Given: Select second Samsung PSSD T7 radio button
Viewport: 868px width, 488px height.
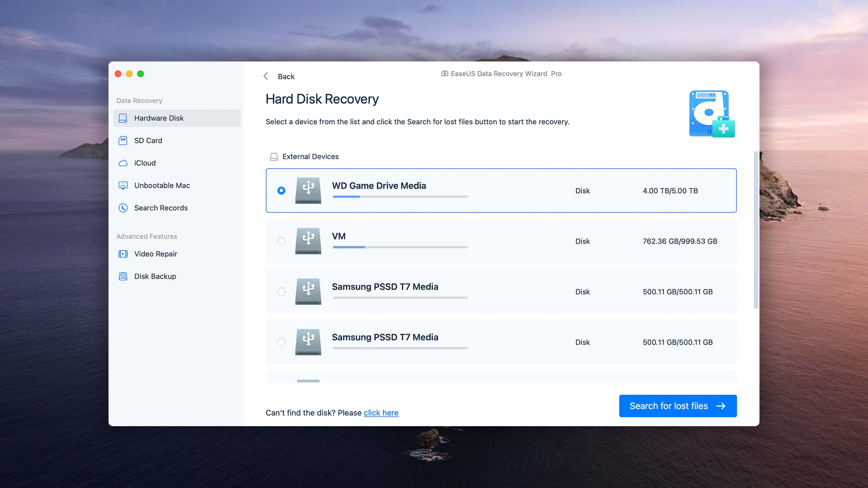Looking at the screenshot, I should click(x=281, y=342).
